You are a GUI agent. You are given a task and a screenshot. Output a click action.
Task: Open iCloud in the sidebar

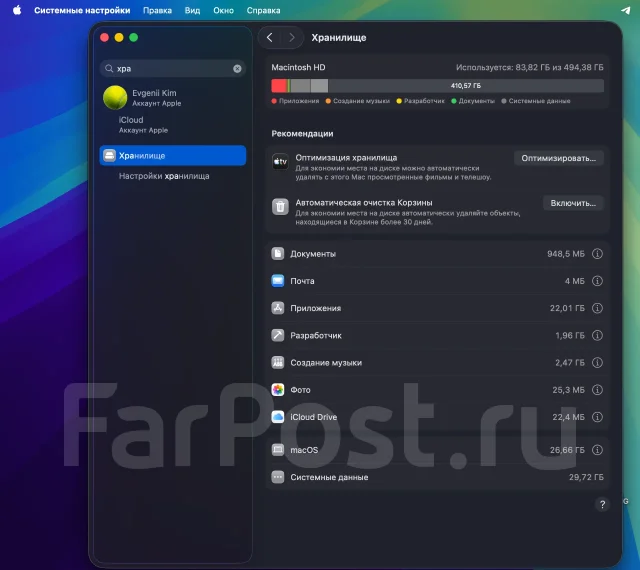[173, 125]
